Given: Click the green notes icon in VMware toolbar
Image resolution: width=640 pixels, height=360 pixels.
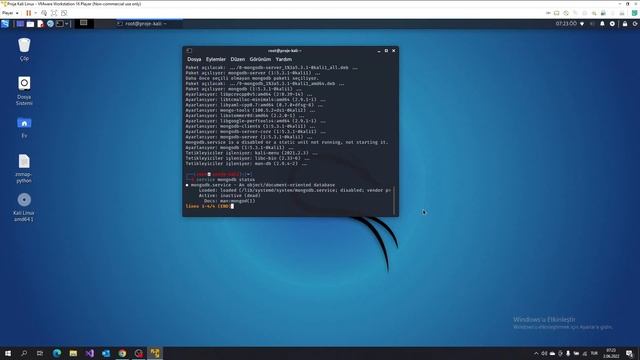Looking at the screenshot, I should click(635, 13).
